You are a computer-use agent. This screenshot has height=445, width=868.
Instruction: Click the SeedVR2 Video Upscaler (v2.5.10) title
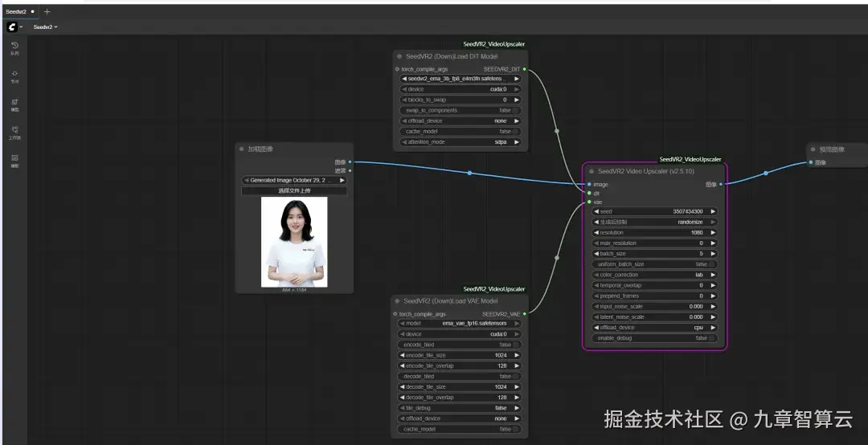(645, 172)
